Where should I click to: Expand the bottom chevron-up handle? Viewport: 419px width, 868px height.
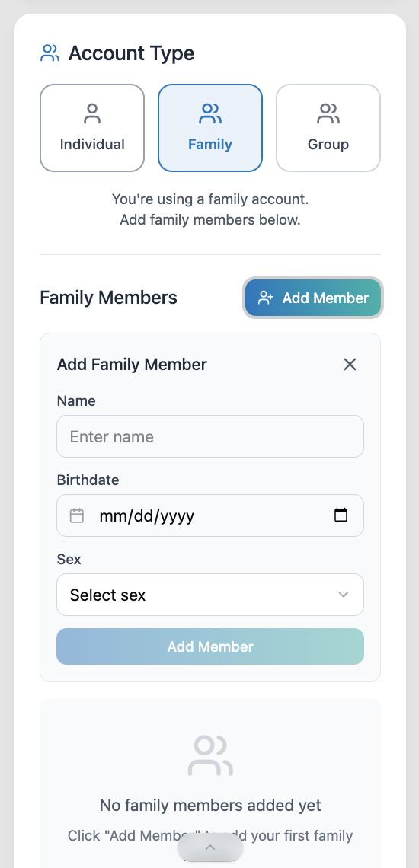pos(210,847)
